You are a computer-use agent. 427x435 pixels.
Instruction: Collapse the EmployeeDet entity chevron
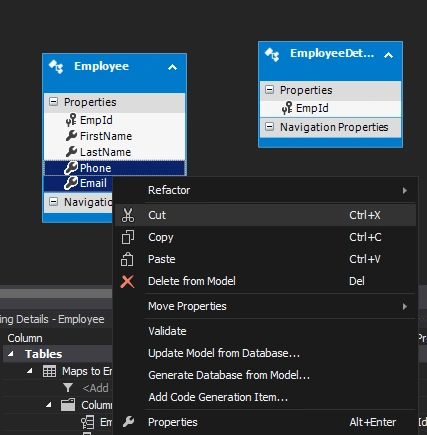click(x=388, y=55)
